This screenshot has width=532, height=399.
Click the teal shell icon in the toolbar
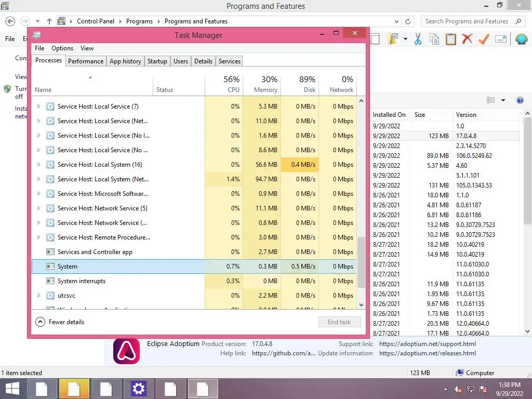click(x=521, y=39)
